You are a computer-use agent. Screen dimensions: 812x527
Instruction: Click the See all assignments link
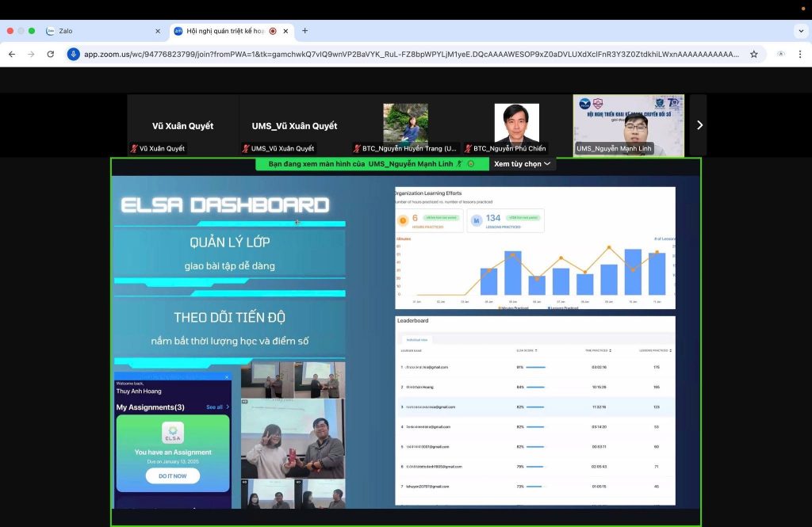pos(214,407)
